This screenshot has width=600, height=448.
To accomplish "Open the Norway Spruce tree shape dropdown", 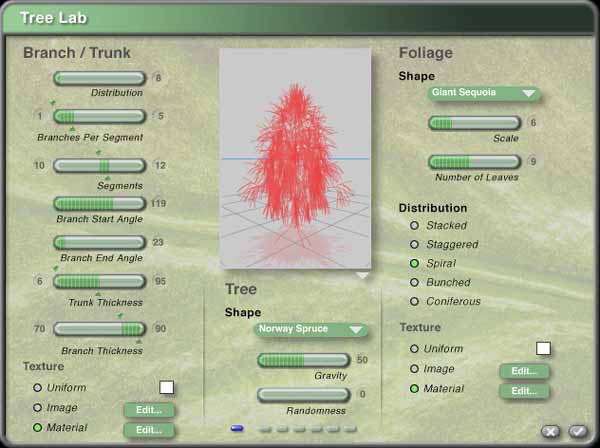I will click(311, 329).
